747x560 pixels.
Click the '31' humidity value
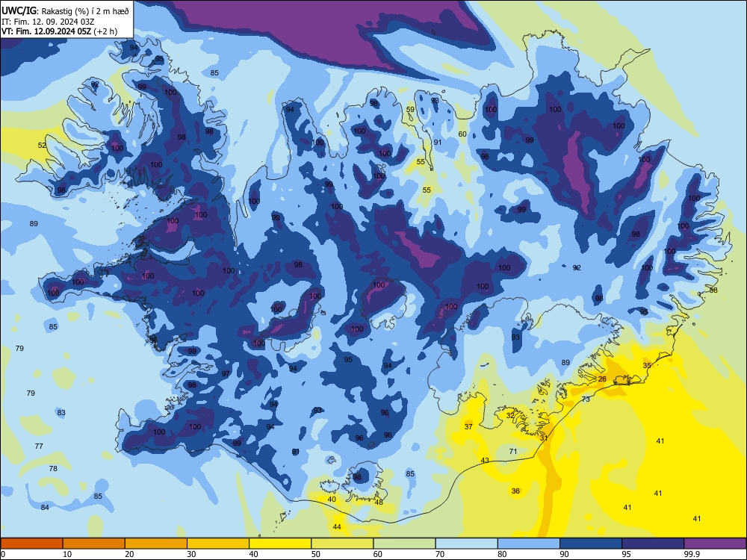[x=544, y=438]
